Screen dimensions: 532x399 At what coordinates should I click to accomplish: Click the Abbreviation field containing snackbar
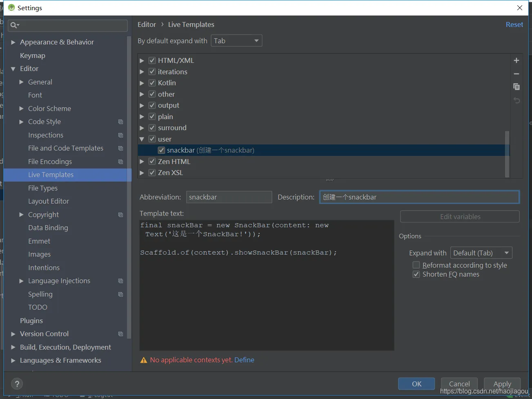click(229, 197)
